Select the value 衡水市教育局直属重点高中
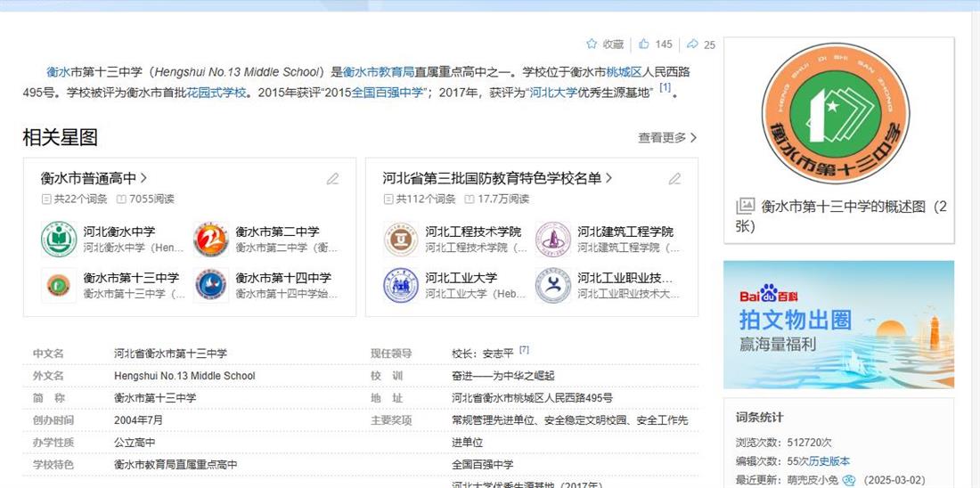Viewport: 980px width, 488px height. (176, 465)
